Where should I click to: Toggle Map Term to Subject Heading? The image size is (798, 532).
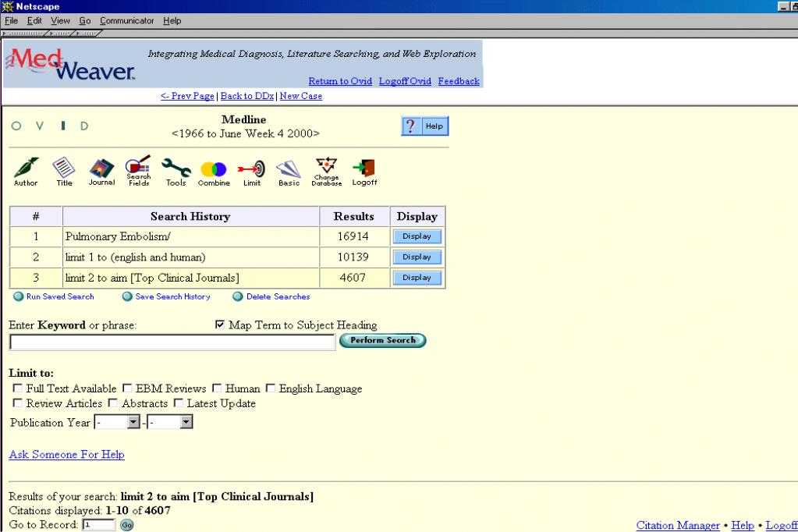pos(220,325)
